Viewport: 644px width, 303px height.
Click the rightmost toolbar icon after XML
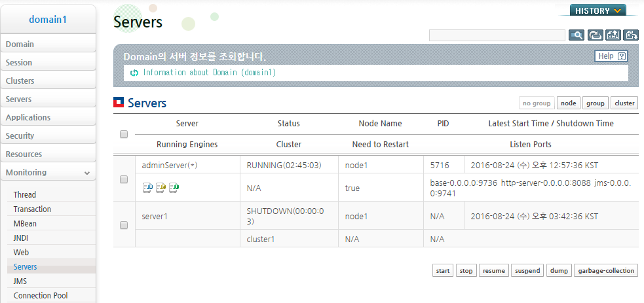pyautogui.click(x=631, y=35)
